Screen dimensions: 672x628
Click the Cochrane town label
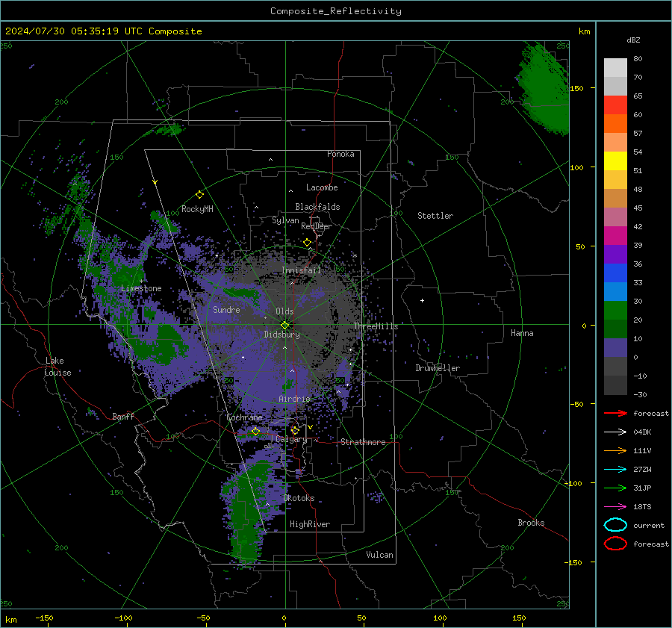click(244, 417)
